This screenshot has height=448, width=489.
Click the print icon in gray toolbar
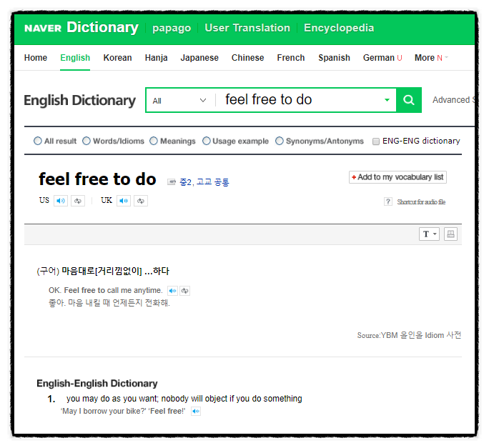[450, 234]
